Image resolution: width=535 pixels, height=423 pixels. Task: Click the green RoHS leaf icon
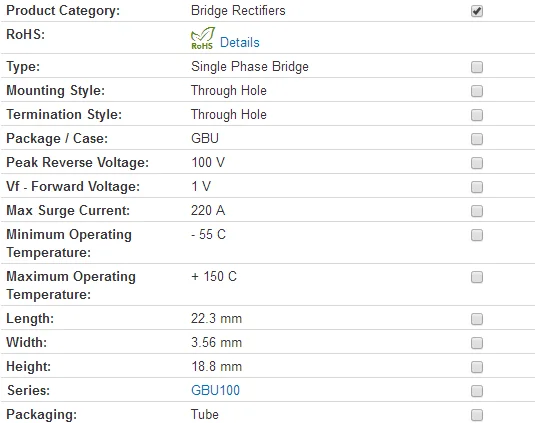tap(203, 38)
